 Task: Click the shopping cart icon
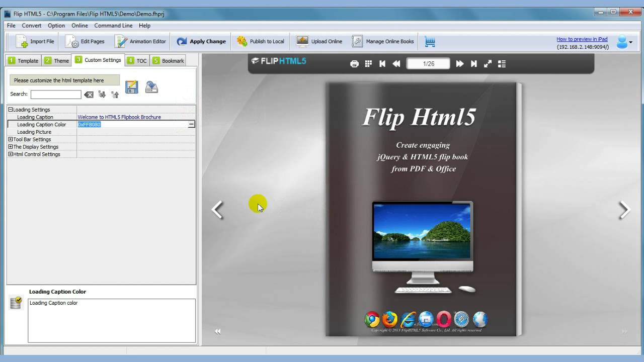coord(430,42)
